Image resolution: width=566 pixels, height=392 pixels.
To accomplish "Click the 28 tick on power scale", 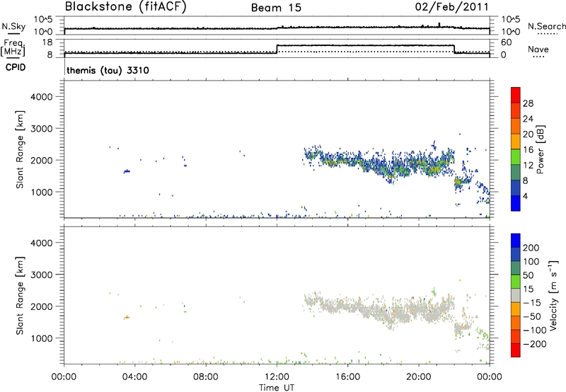I will pyautogui.click(x=528, y=103).
